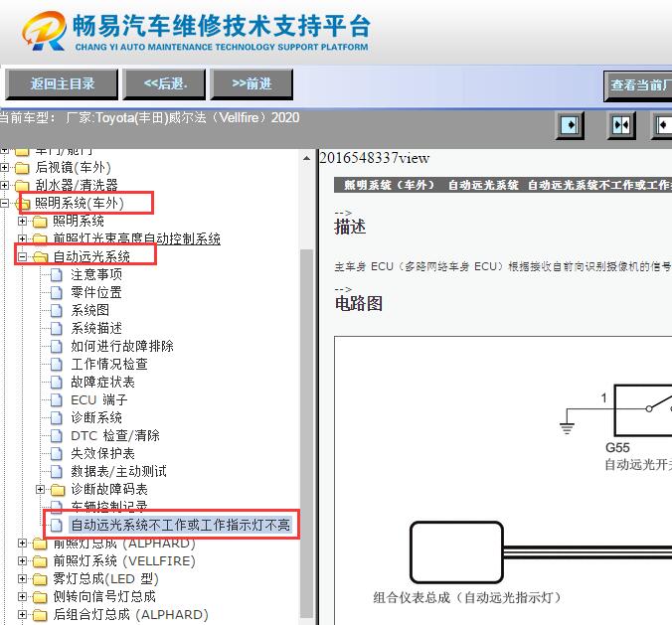Click the 系统图 document icon
This screenshot has height=625, width=672.
pos(56,310)
